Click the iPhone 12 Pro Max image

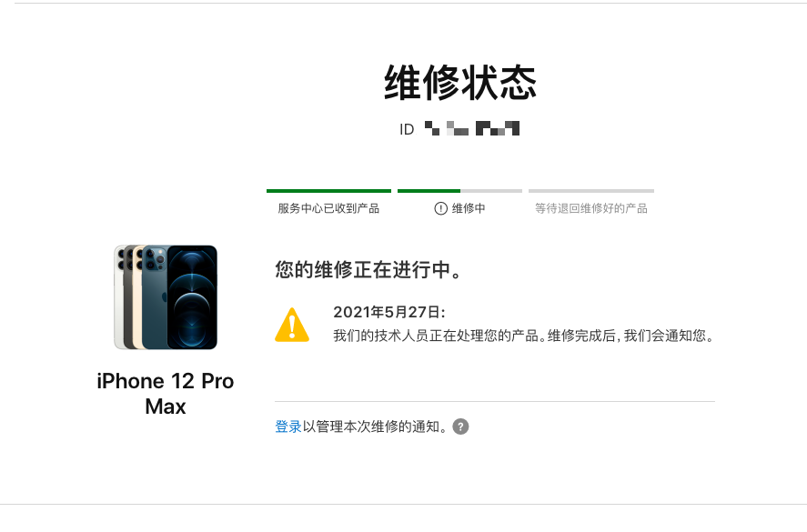click(166, 296)
